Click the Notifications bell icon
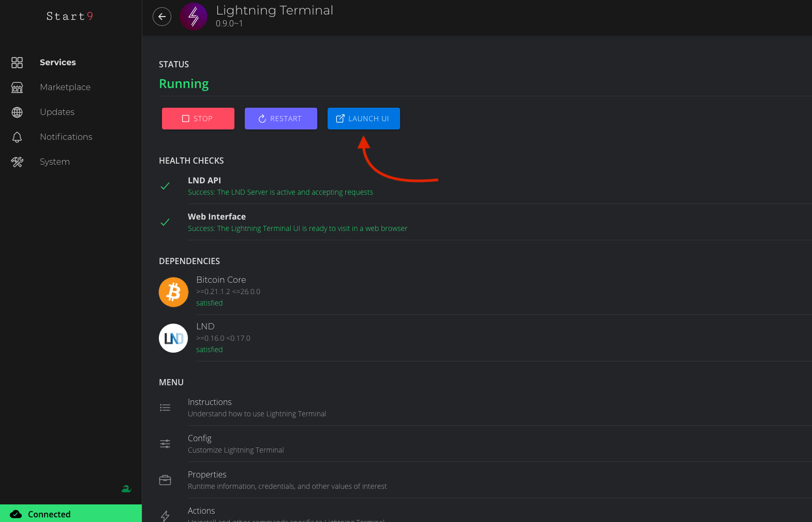This screenshot has height=522, width=812. (x=17, y=137)
